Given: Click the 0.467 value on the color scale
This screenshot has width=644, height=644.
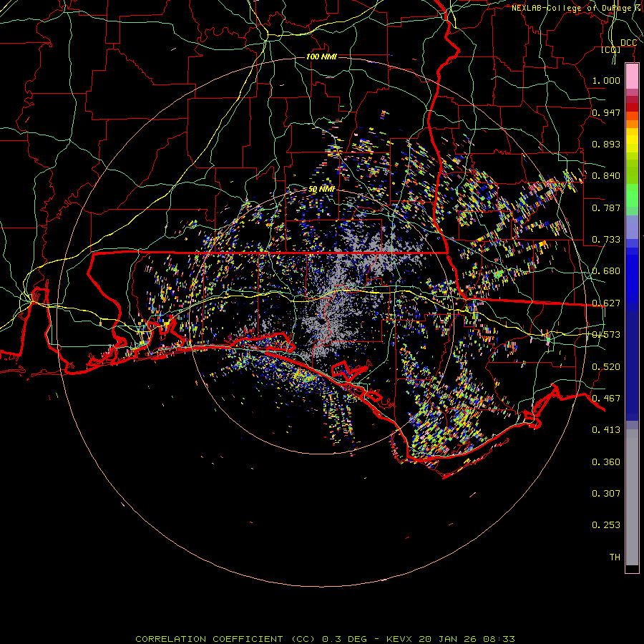Looking at the screenshot, I should (606, 399).
